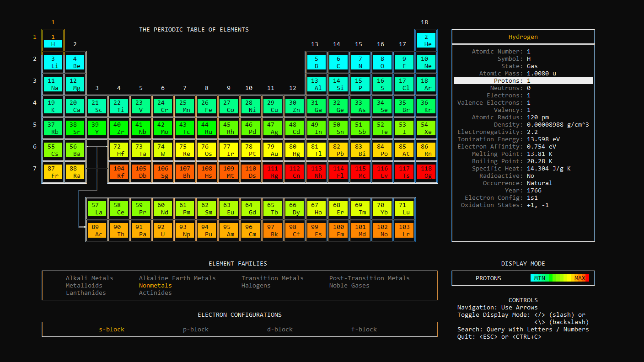644x362 pixels.
Task: Select the Plutonium element tile
Action: pos(207,230)
